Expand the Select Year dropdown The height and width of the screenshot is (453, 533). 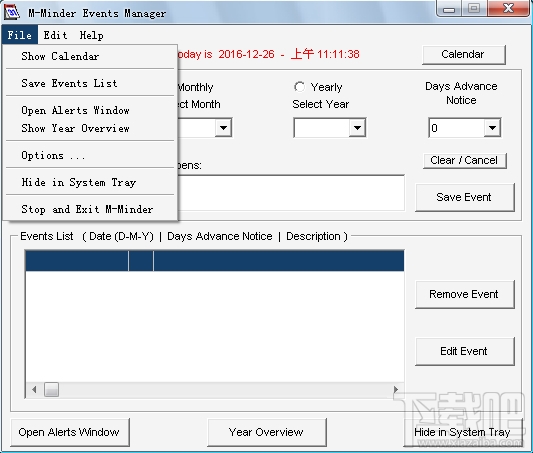pyautogui.click(x=357, y=128)
